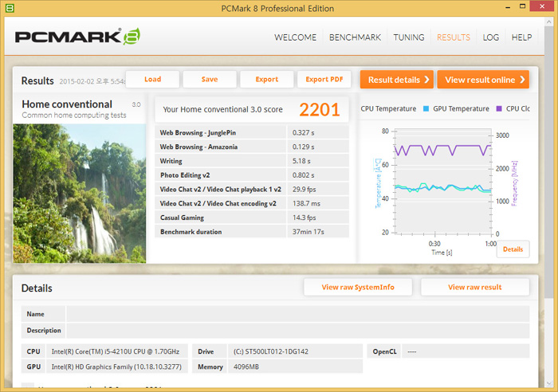Click the Video Chat encoding v2 row
Viewport: 558px width, 392px height.
252,203
